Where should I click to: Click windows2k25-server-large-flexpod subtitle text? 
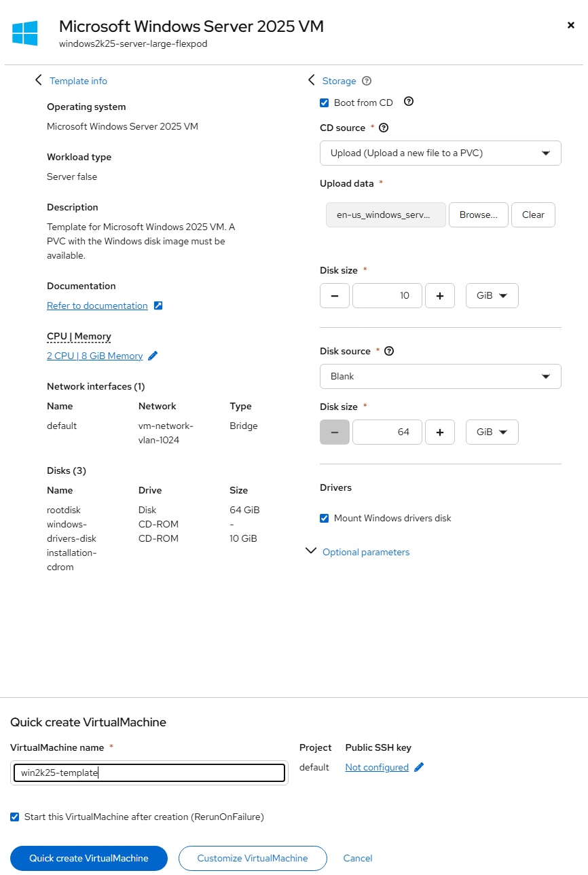133,44
